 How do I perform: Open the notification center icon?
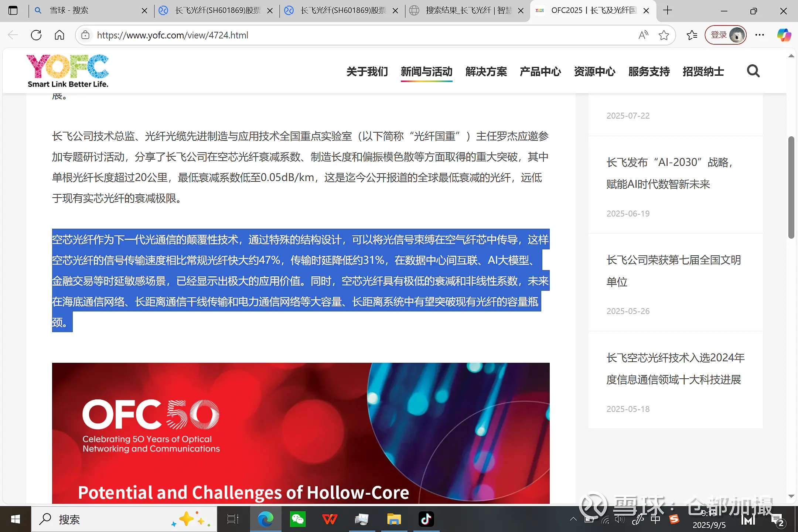[x=778, y=520]
